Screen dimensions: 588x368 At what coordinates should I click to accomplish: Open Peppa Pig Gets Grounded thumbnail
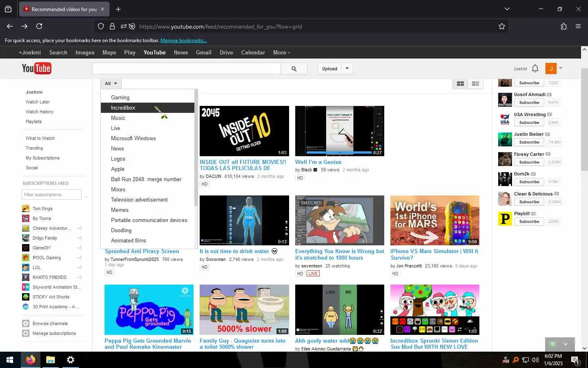(x=149, y=310)
